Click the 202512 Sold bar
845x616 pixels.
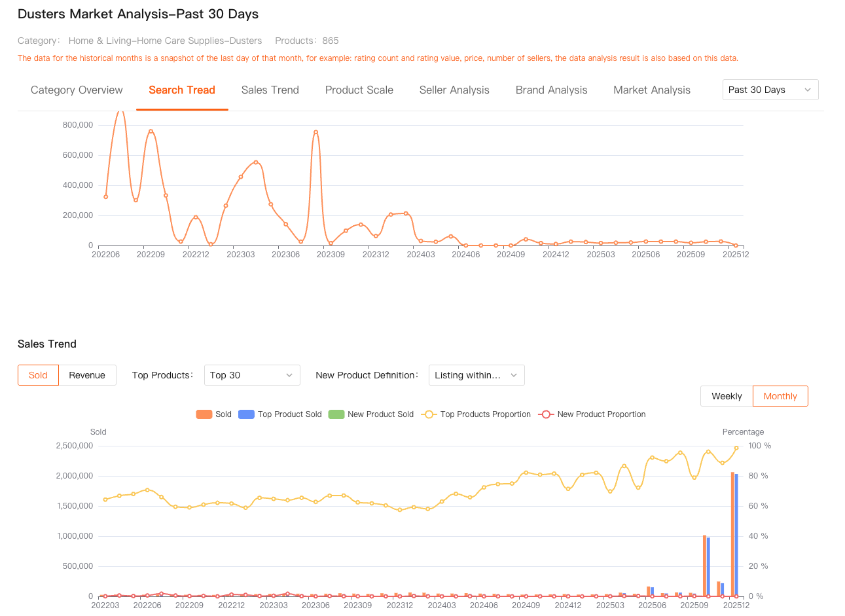[732, 534]
